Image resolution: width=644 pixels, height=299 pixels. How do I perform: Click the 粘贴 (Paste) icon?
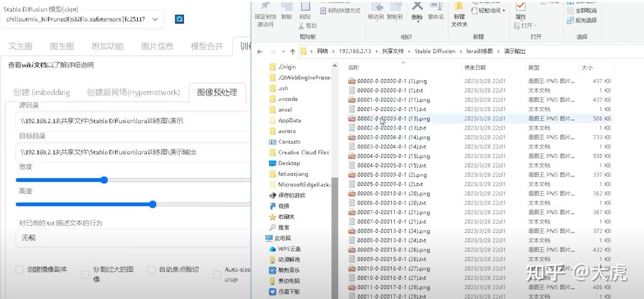point(305,11)
